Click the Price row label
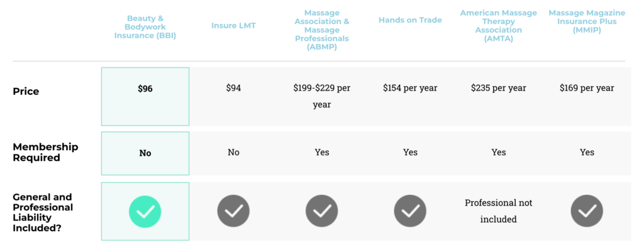 [x=26, y=92]
